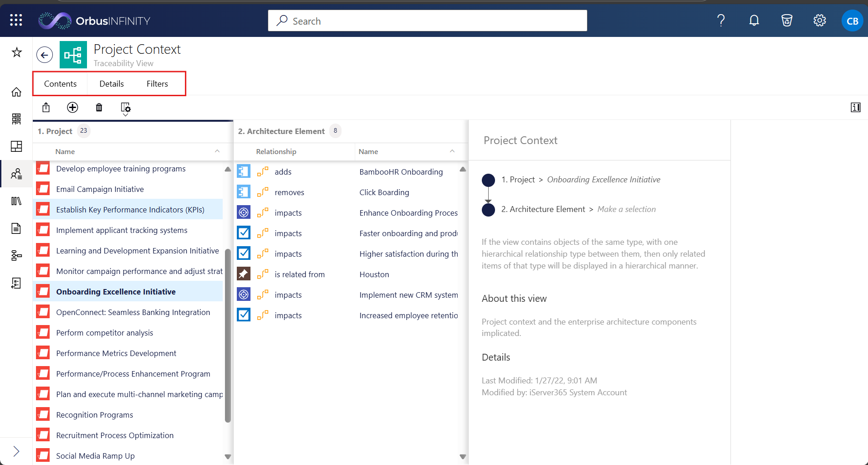
Task: Expand the left sidebar with the chevron
Action: pos(16,451)
